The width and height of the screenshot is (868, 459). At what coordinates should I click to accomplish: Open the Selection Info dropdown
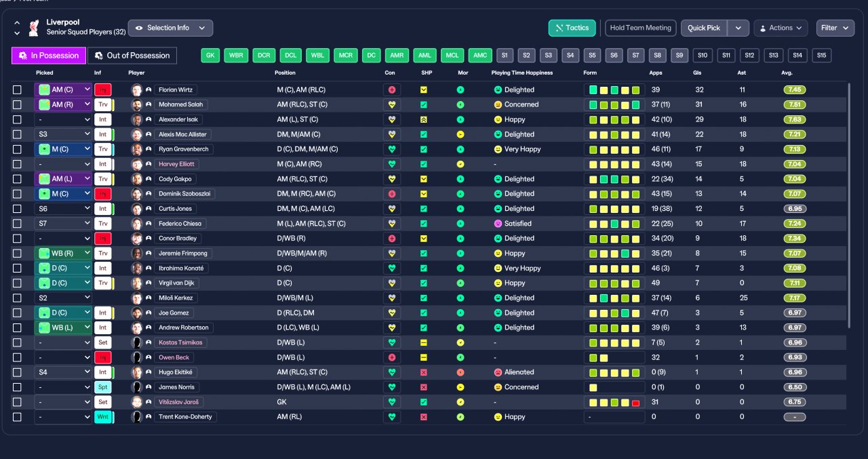tap(170, 28)
